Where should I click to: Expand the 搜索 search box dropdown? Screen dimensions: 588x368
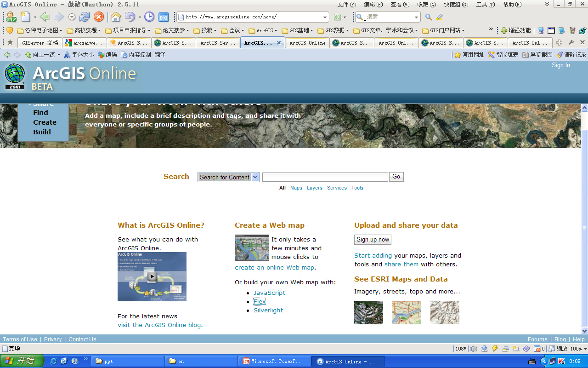tap(417, 17)
